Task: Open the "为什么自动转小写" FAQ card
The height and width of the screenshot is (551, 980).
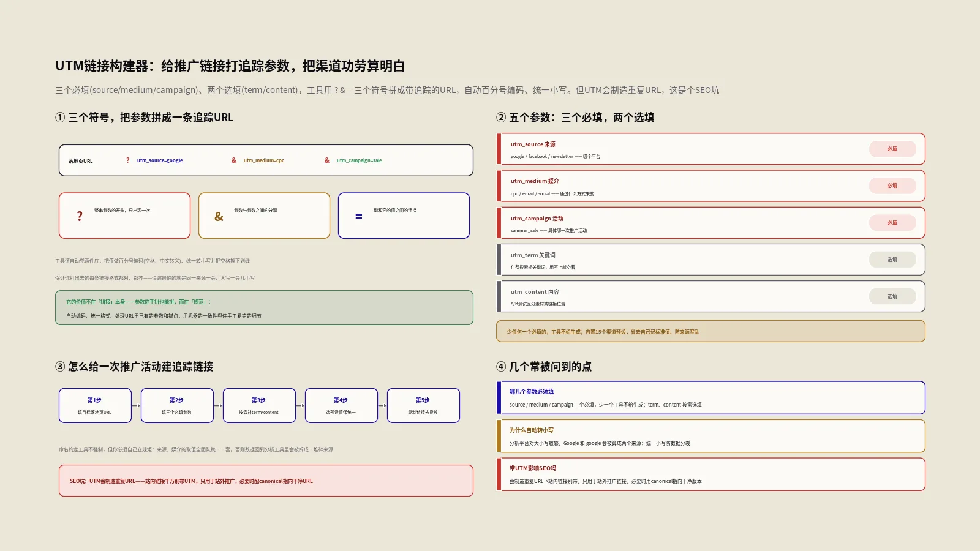Action: coord(710,436)
